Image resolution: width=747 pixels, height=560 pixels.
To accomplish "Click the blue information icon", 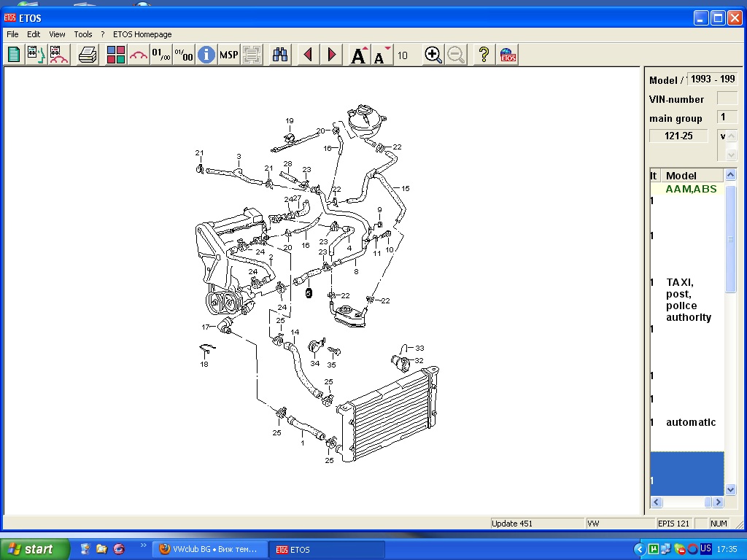I will (x=206, y=55).
